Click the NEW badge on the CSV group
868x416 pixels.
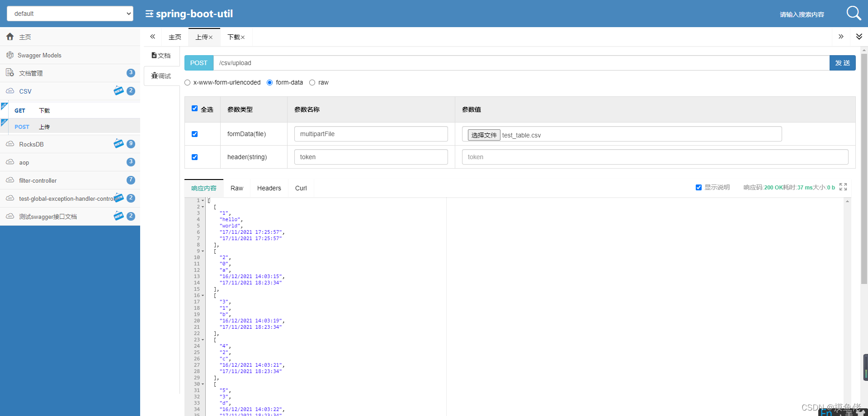118,90
